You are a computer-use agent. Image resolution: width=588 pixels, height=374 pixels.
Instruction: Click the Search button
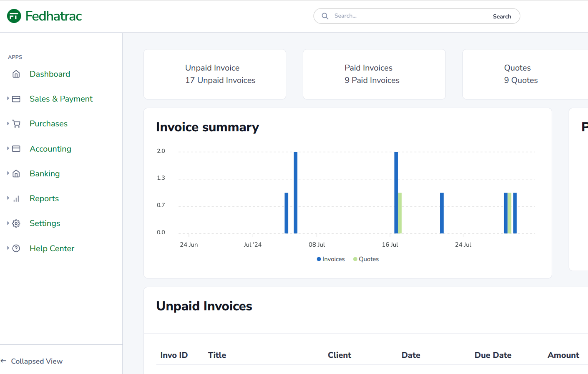point(502,16)
